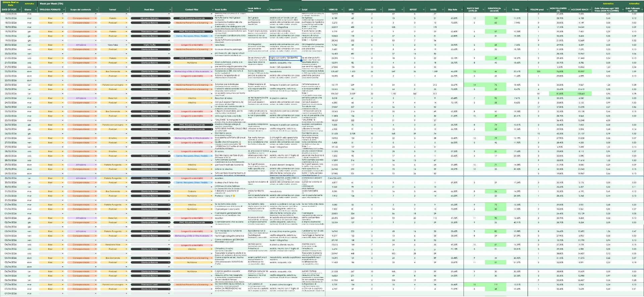
Task: Select the 1.100 likes cell
Action: [353, 71]
